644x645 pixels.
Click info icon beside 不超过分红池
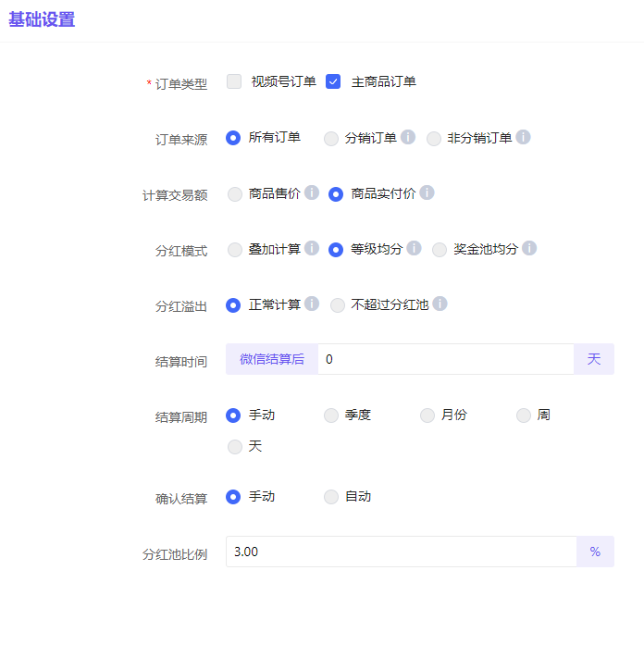(440, 304)
